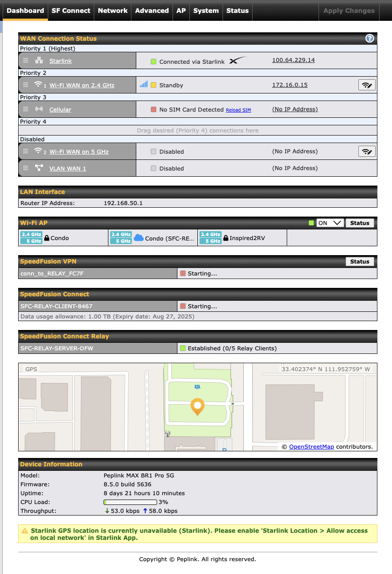Click the Starlink IP address 100.64.229.14
The width and height of the screenshot is (392, 574).
293,60
